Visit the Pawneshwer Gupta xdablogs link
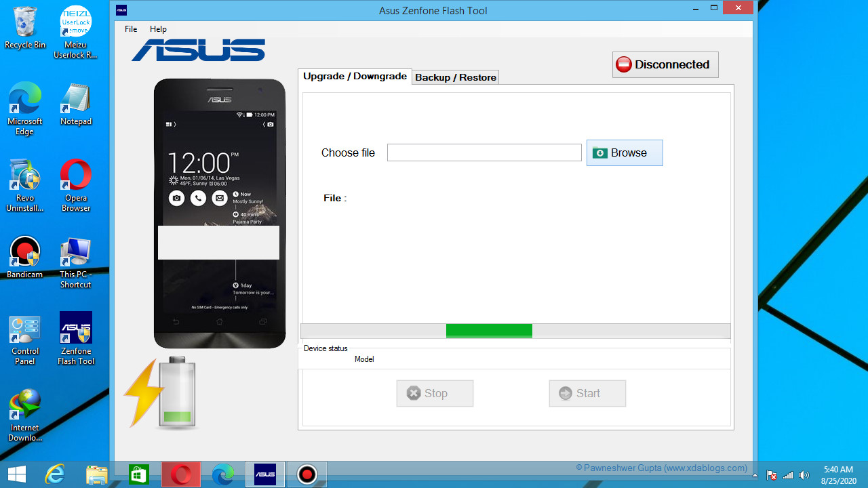868x488 pixels. pos(661,468)
